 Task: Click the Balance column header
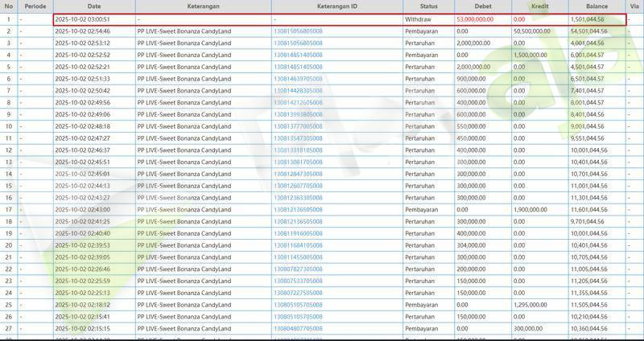[597, 6]
